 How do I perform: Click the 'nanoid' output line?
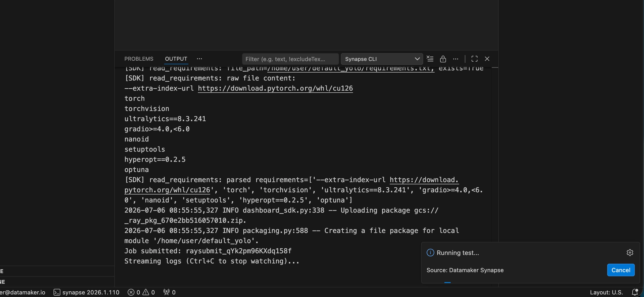tap(136, 139)
